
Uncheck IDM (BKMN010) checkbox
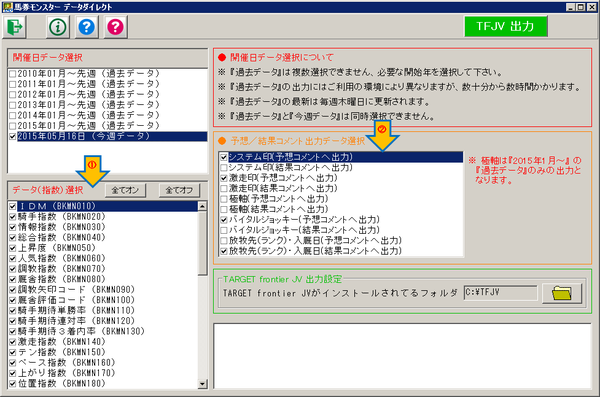(13, 206)
